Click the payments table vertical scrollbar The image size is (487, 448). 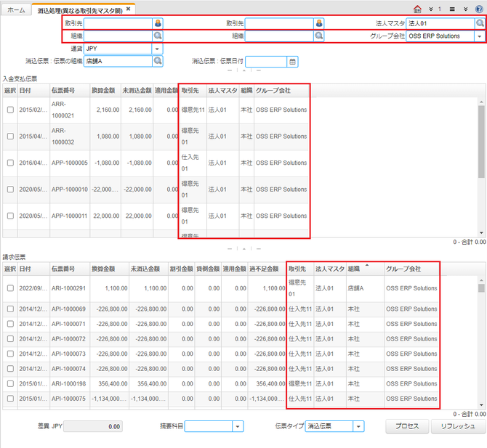coord(481,142)
